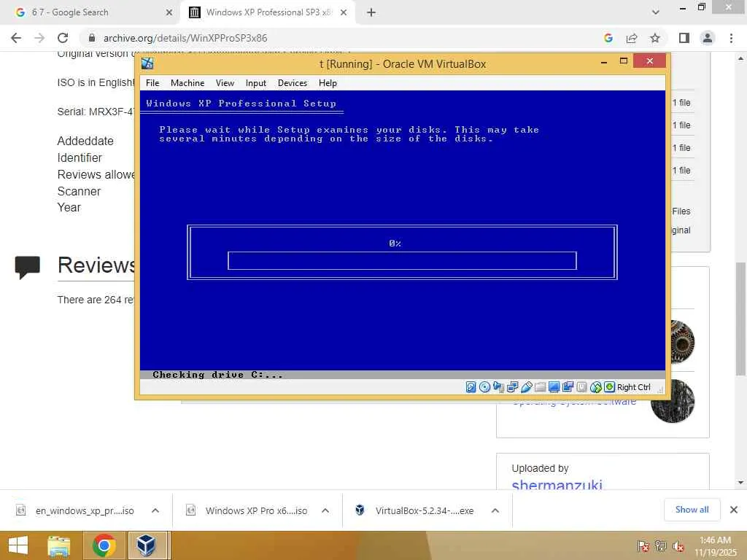This screenshot has height=560, width=747.
Task: Click the VirtualBox icon in the taskbar
Action: [x=146, y=545]
